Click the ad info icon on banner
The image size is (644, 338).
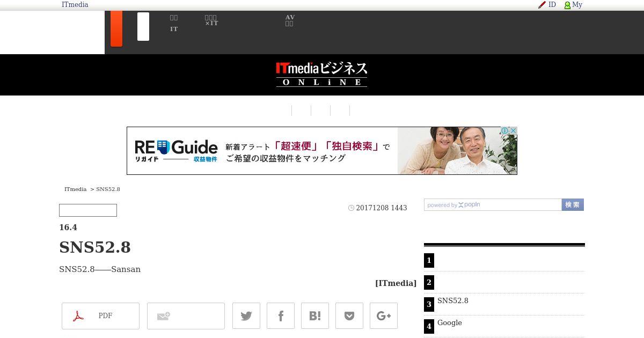point(504,130)
